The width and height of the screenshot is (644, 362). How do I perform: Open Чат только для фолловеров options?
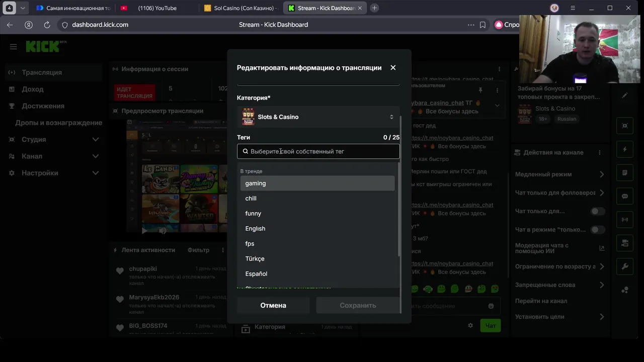point(559,193)
